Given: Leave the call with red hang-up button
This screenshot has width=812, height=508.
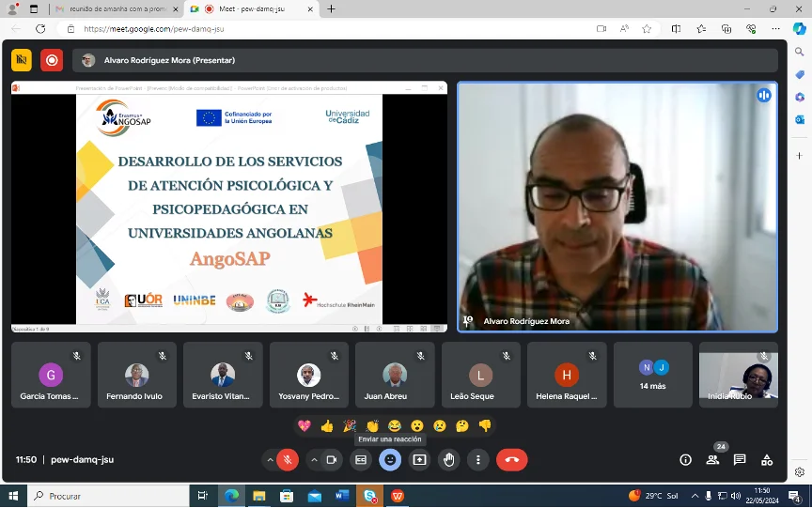Looking at the screenshot, I should pos(511,460).
